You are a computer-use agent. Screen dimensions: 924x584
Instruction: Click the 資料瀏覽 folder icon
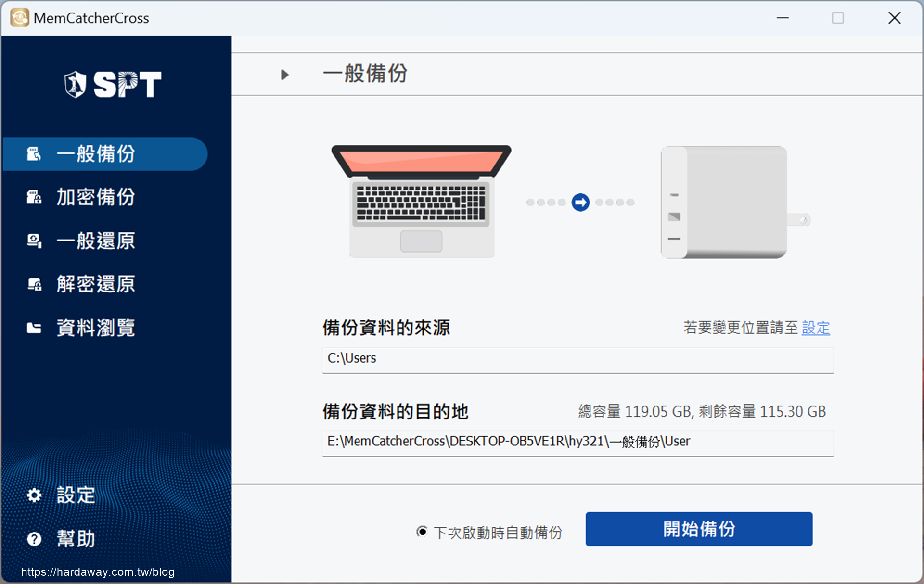(x=34, y=328)
